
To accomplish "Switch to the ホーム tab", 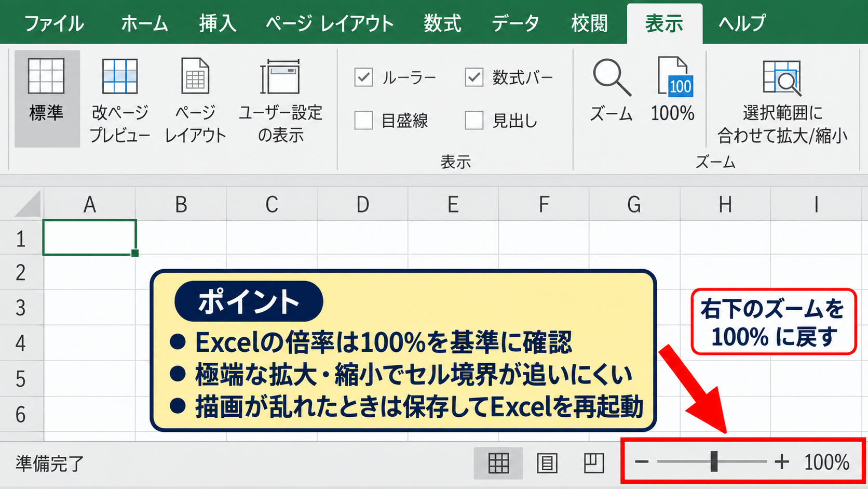I will coord(144,23).
